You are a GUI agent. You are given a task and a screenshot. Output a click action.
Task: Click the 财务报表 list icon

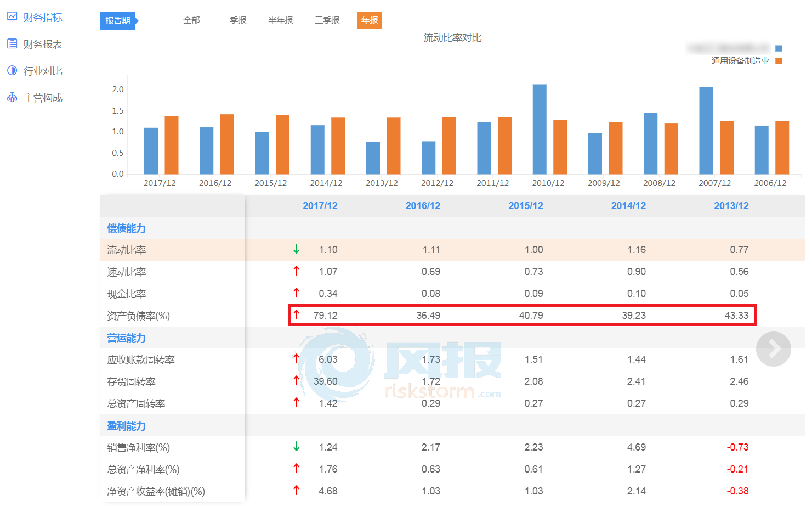12,44
